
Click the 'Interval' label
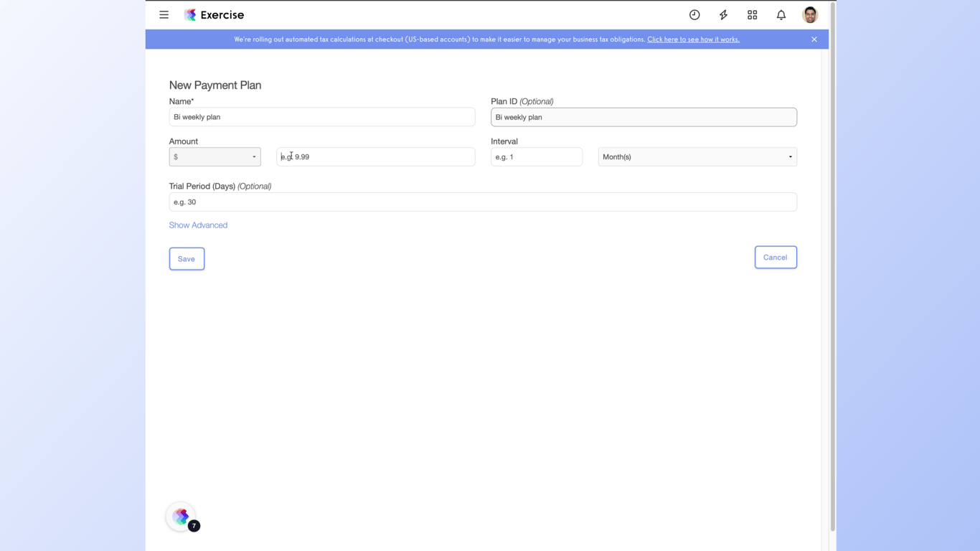(x=504, y=141)
